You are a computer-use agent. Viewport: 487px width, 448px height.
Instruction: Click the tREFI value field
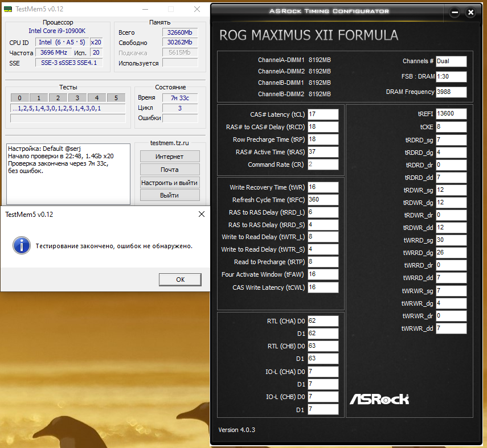pos(451,114)
